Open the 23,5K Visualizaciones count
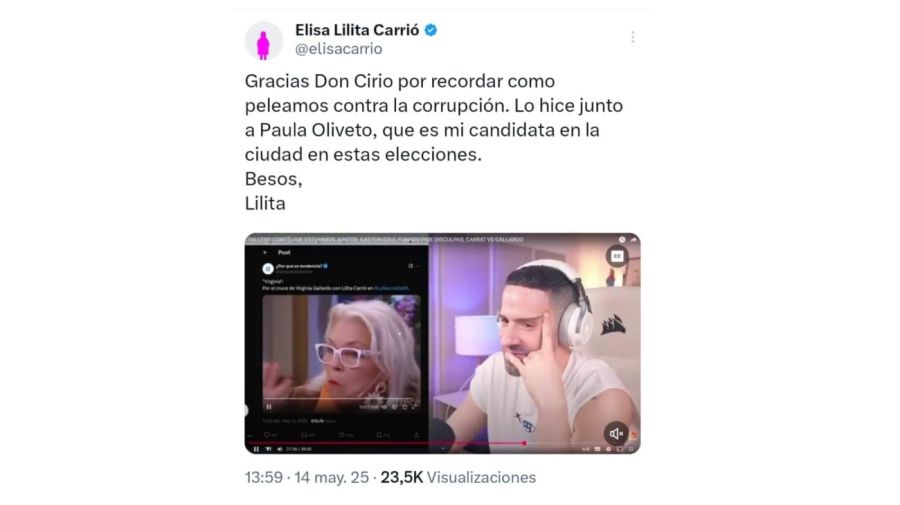The image size is (900, 505). pos(458,477)
